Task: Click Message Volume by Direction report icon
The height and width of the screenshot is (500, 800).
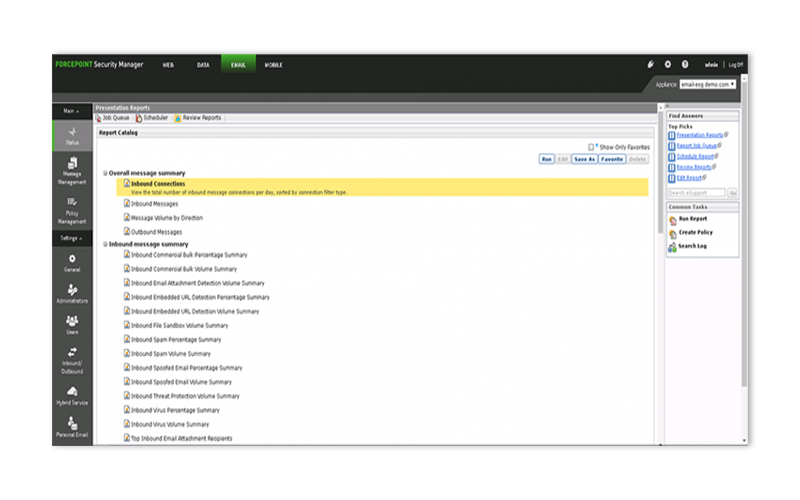Action: point(127,217)
